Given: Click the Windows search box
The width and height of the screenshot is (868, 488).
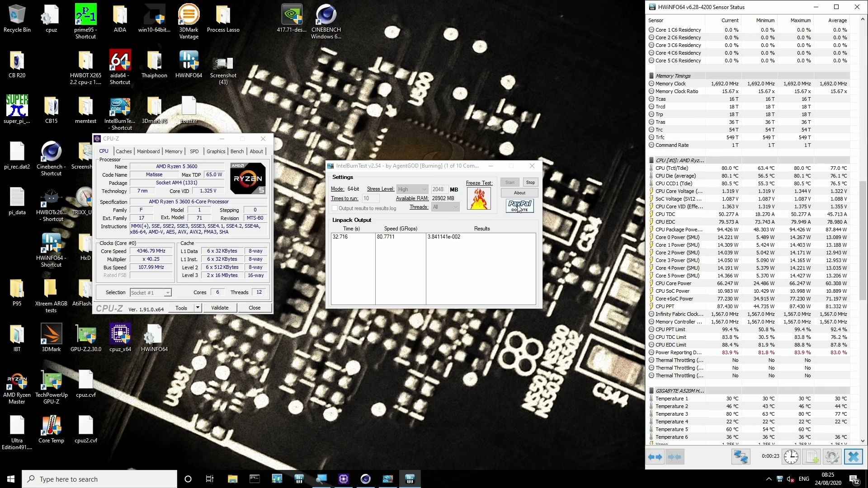Looking at the screenshot, I should tap(99, 479).
